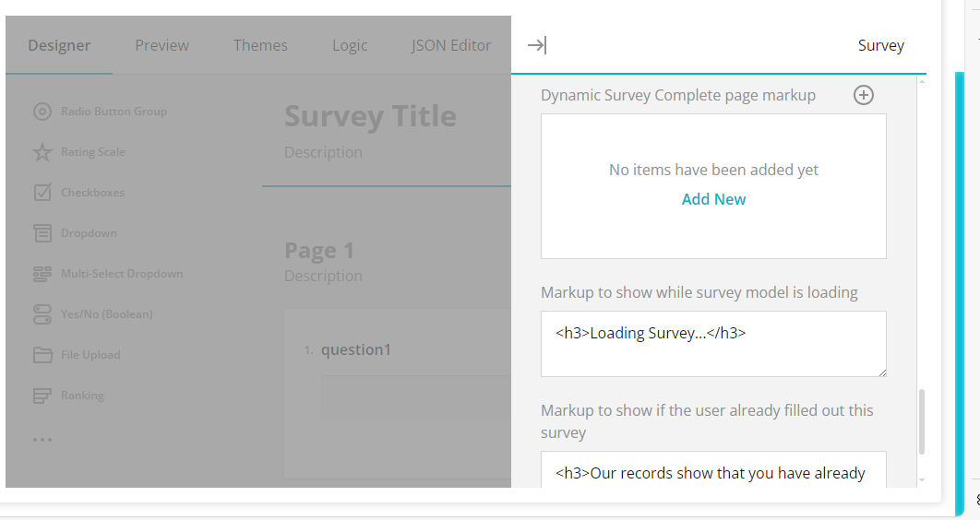Image resolution: width=980 pixels, height=520 pixels.
Task: Select the Yes/No (Boolean) toolbox icon
Action: click(42, 314)
